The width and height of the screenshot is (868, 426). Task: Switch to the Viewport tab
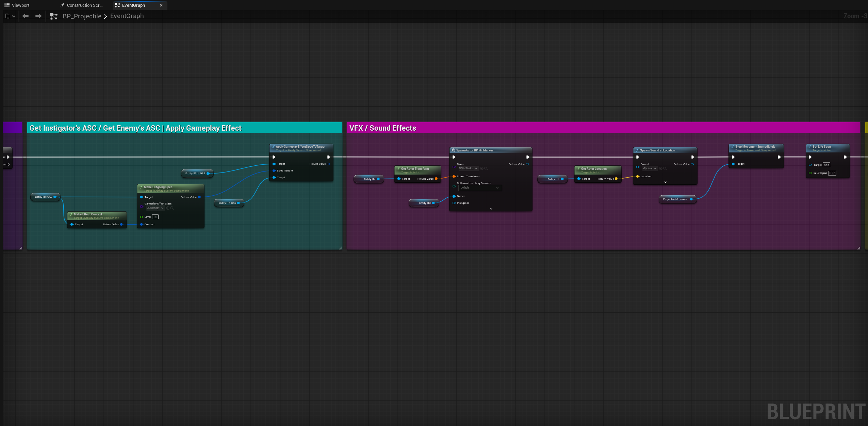point(17,5)
